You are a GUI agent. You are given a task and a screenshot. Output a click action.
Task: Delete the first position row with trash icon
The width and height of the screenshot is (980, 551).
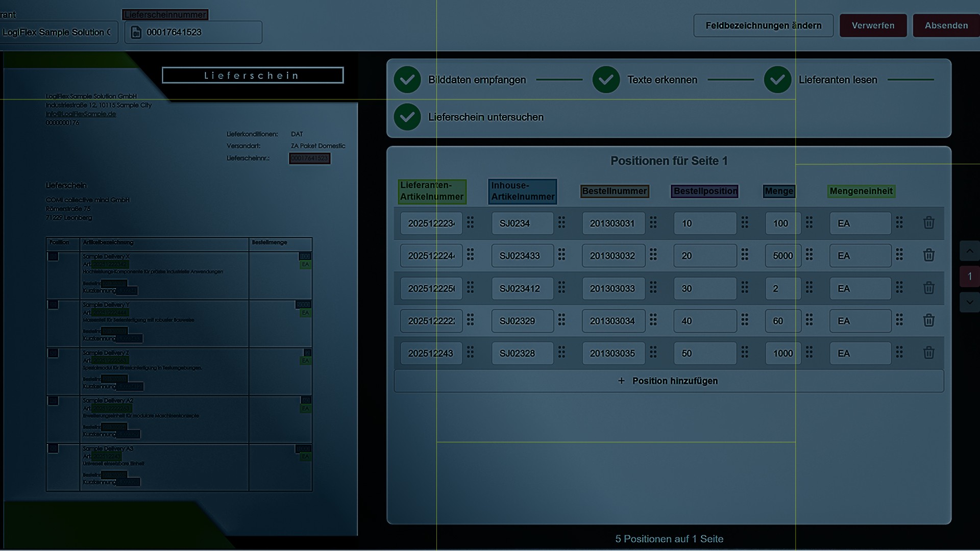(x=928, y=223)
